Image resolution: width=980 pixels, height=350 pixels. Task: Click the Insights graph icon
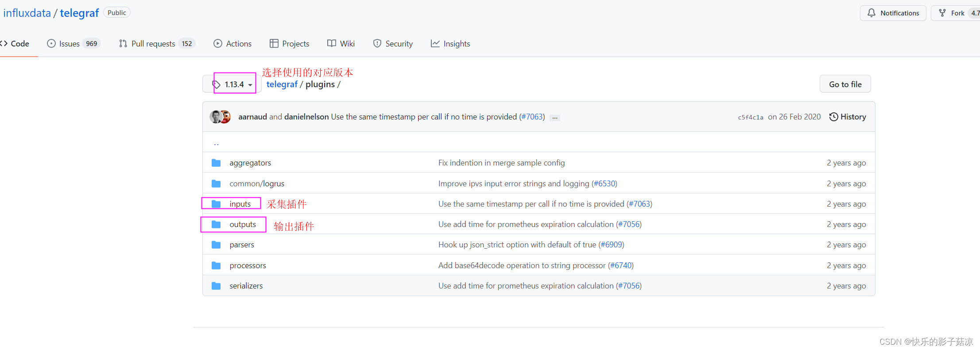click(435, 43)
